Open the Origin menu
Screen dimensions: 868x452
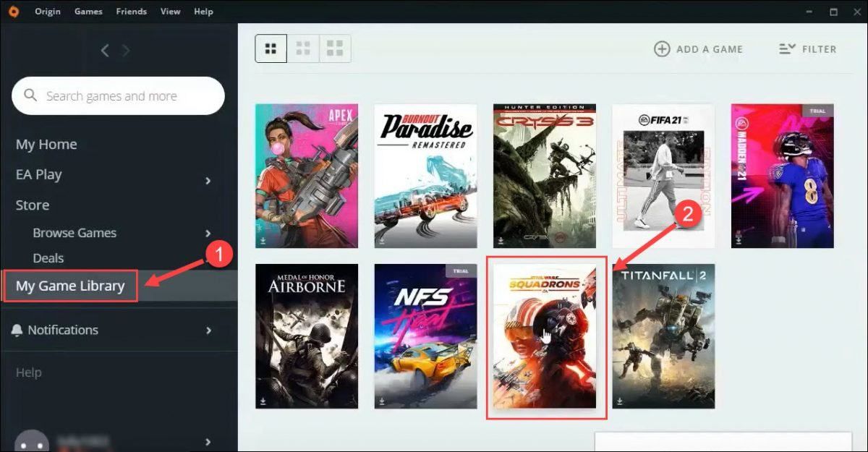coord(48,12)
